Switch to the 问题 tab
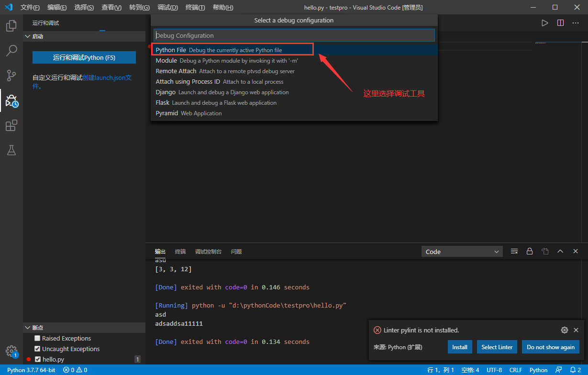The width and height of the screenshot is (588, 375). (236, 252)
